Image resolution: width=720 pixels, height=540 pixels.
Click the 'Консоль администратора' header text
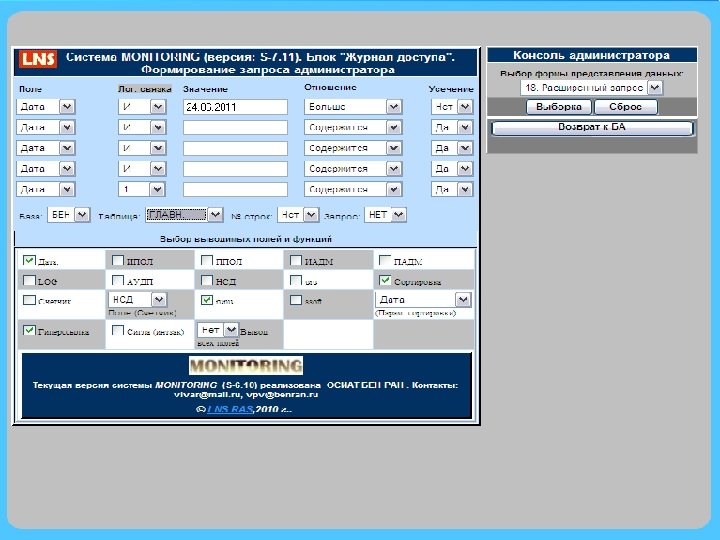pyautogui.click(x=591, y=56)
